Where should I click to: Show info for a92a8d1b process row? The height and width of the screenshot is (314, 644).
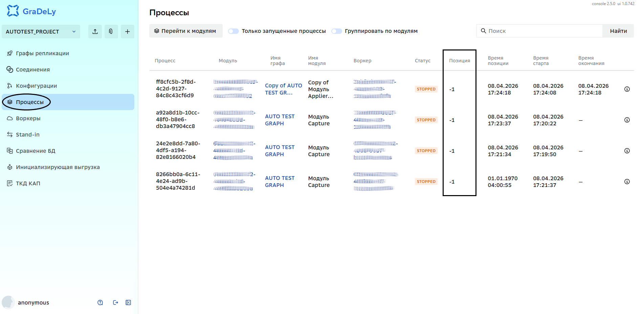coord(627,120)
